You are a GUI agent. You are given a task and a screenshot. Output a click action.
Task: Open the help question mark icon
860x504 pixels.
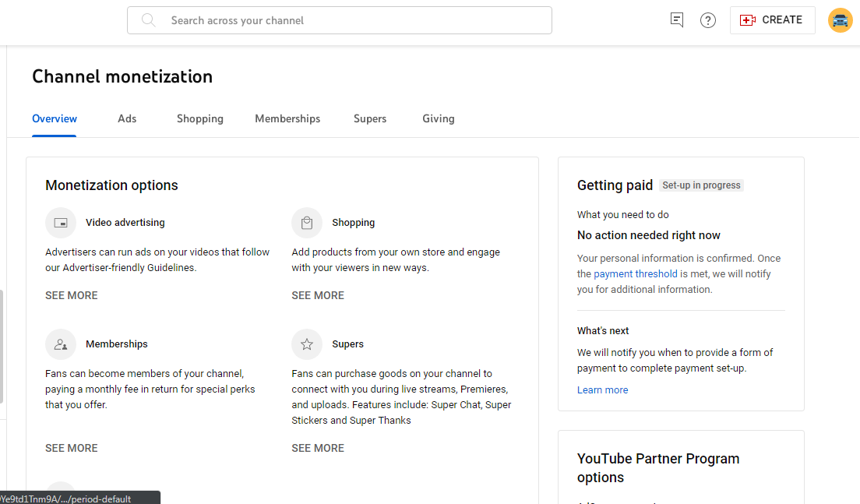708,20
